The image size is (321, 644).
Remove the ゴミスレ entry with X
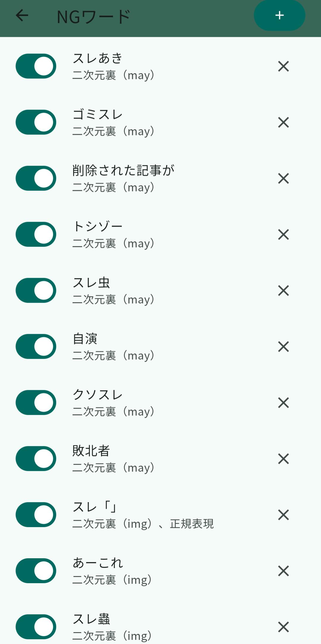click(x=283, y=122)
